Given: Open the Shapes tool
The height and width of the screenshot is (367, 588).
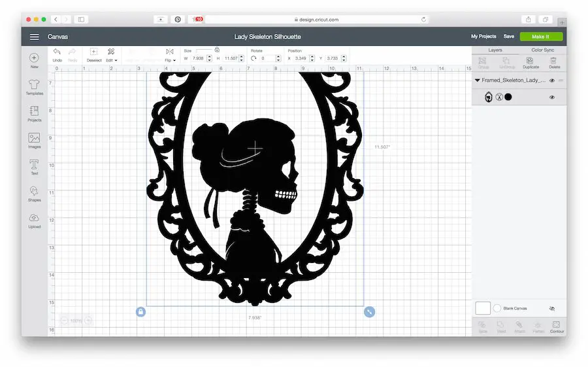Looking at the screenshot, I should click(x=34, y=194).
